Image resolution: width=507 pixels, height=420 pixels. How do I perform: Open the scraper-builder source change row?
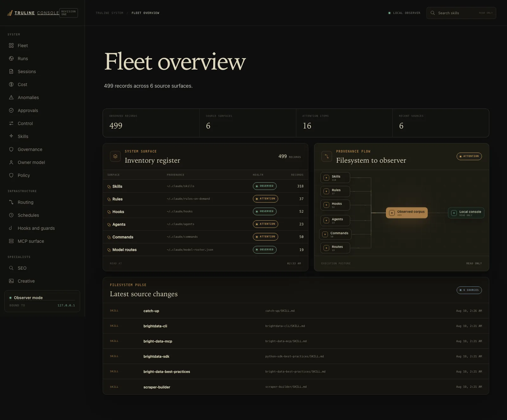296,387
